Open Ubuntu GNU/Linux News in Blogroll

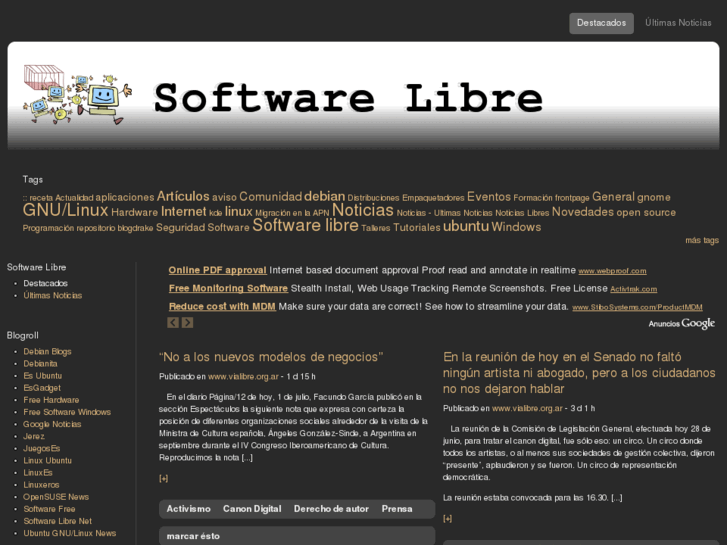70,533
